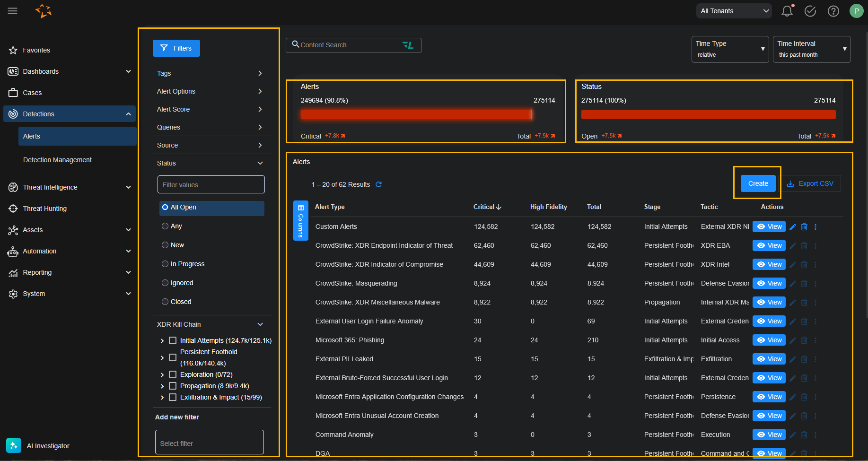The image size is (868, 461).
Task: Open the notifications bell icon
Action: pos(787,11)
